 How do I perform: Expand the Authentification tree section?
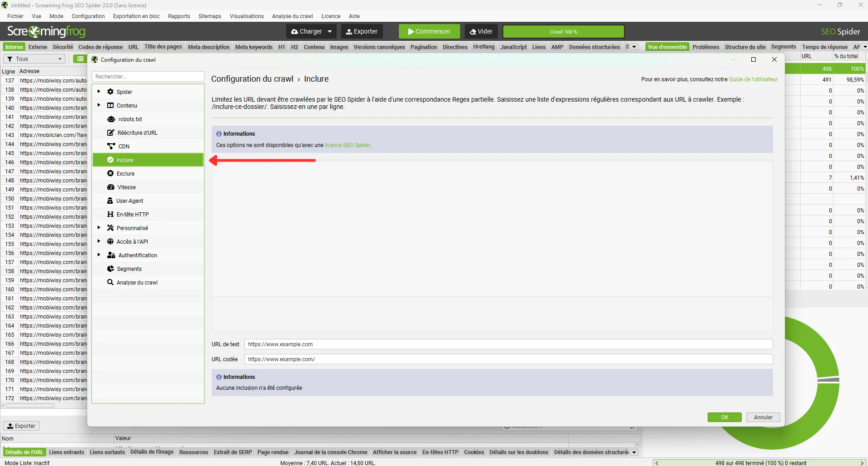pos(99,255)
